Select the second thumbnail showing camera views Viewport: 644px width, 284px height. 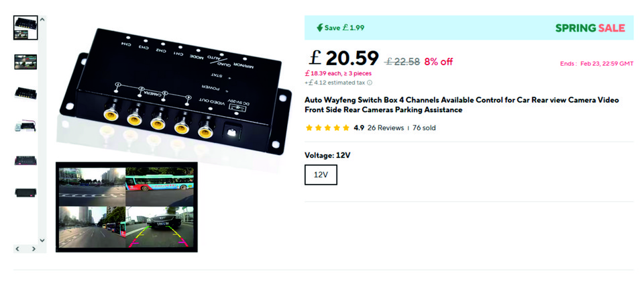tap(25, 61)
